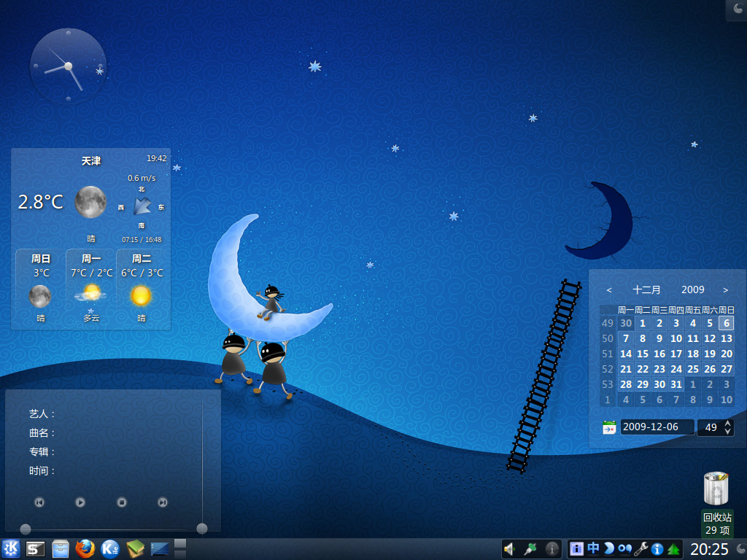Decrease the week number spinner
Image resolution: width=747 pixels, height=560 pixels.
pos(727,431)
